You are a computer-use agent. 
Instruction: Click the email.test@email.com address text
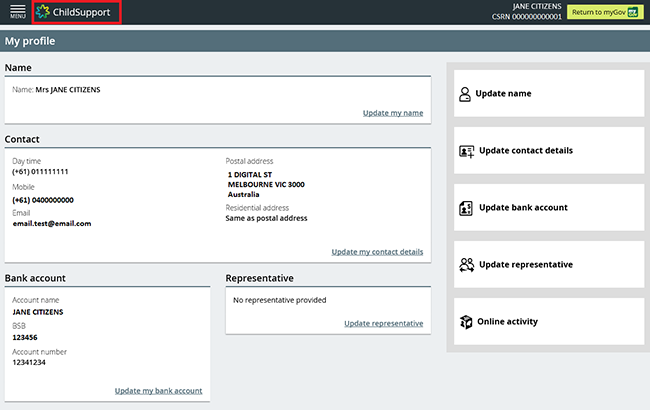(51, 224)
